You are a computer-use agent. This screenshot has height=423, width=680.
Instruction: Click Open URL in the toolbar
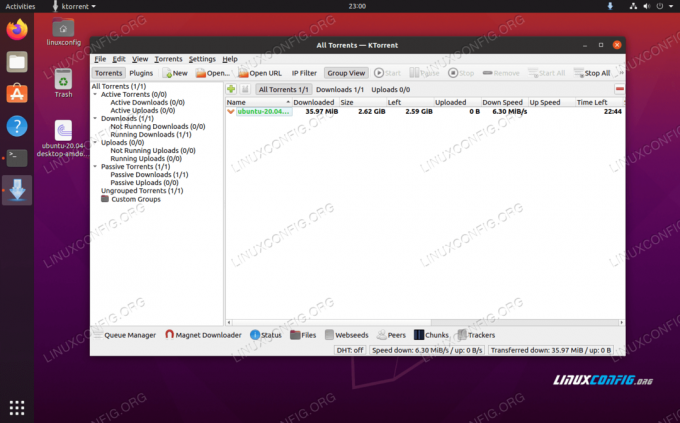[260, 73]
